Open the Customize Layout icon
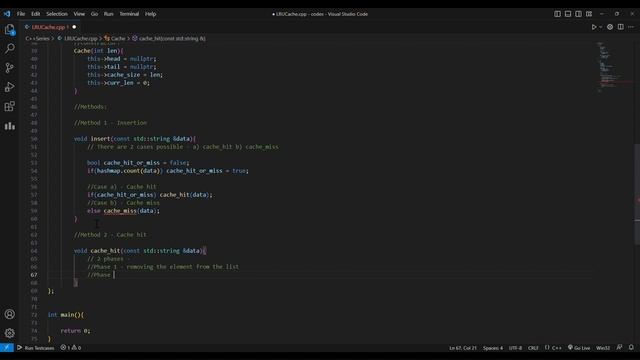This screenshot has width=640, height=360. (589, 14)
